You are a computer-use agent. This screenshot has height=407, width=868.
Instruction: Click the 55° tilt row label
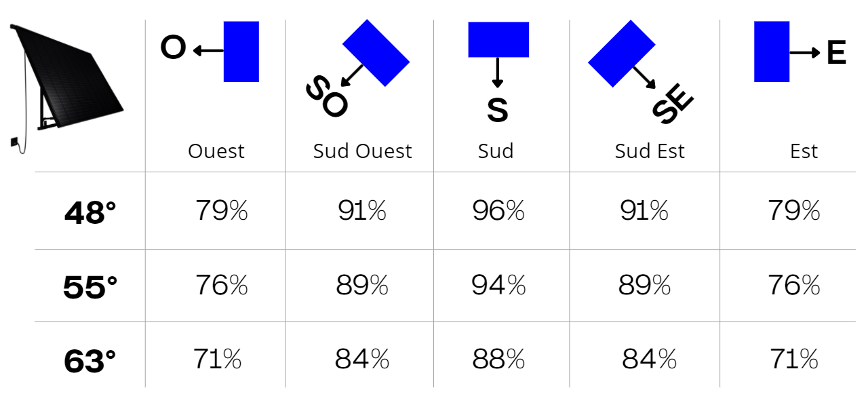click(x=90, y=288)
